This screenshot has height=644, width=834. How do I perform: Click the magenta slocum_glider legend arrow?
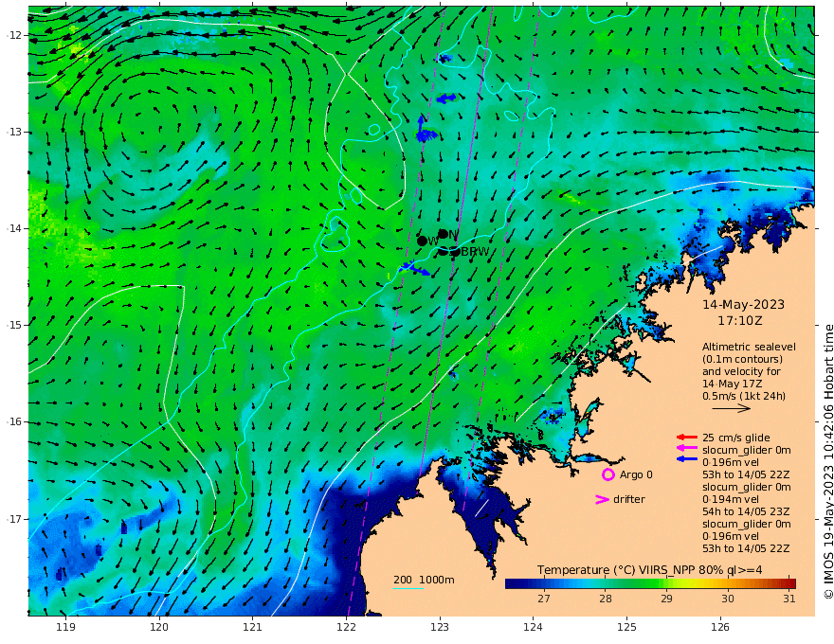click(x=687, y=449)
